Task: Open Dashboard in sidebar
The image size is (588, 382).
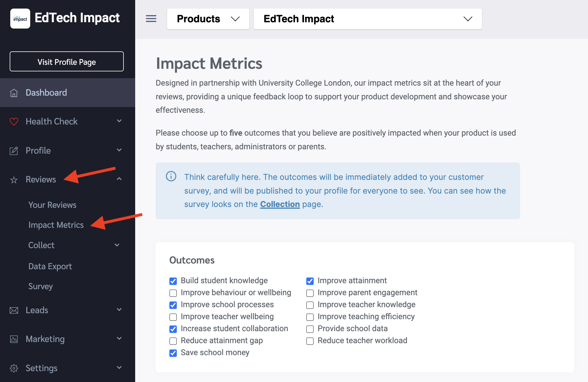Action: [x=68, y=93]
